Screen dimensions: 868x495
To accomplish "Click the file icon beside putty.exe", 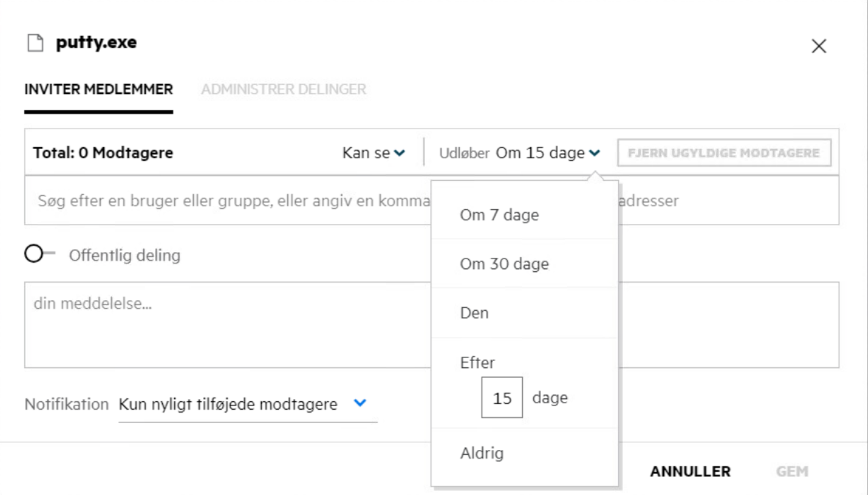I will (36, 43).
